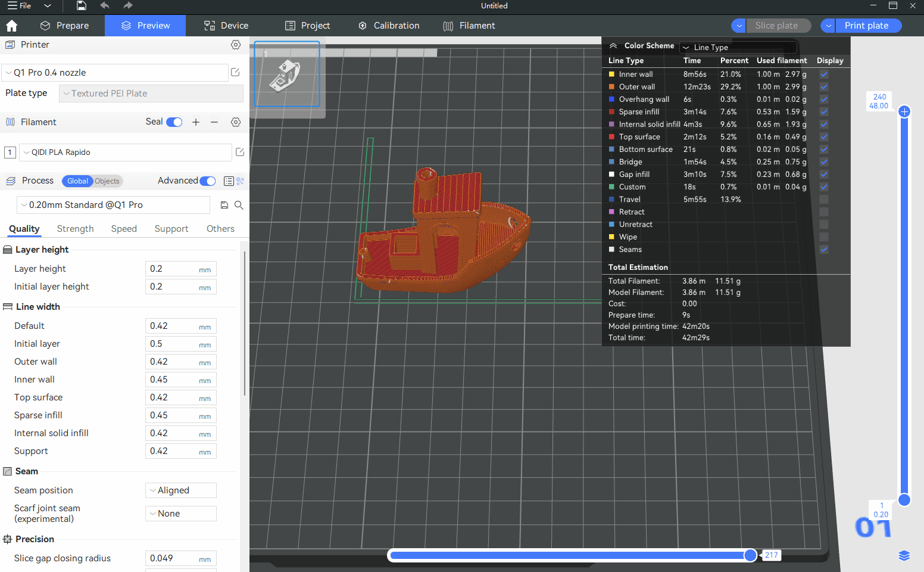Search process settings with magnifier icon
924x572 pixels.
tap(239, 205)
